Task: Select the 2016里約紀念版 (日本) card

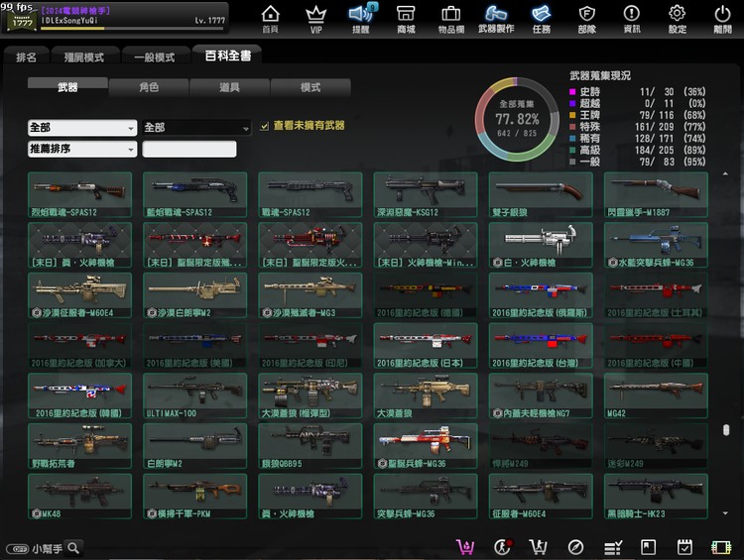Action: tap(426, 345)
